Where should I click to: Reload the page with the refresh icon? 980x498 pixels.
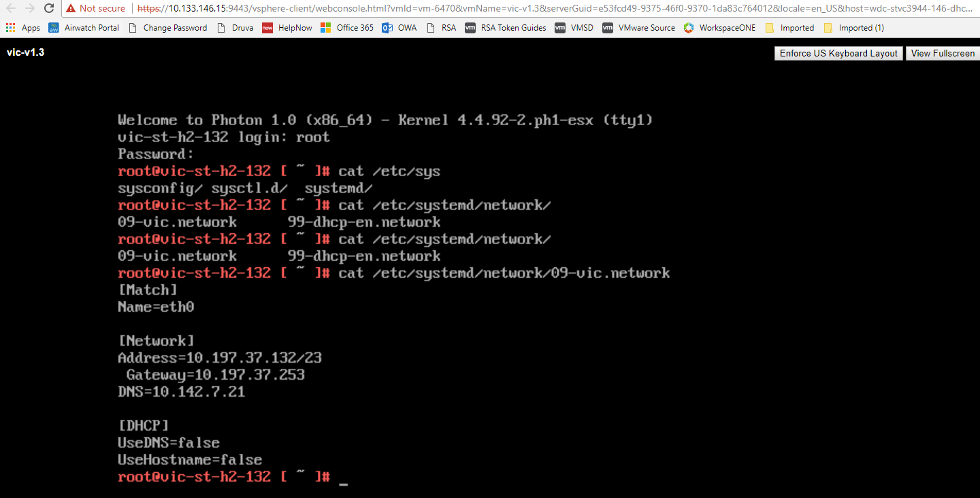click(49, 8)
